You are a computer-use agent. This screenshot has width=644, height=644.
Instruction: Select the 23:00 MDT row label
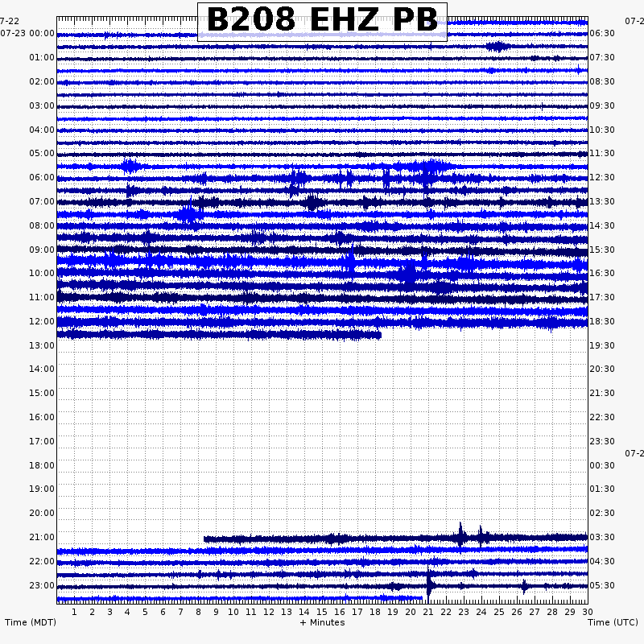(x=42, y=586)
